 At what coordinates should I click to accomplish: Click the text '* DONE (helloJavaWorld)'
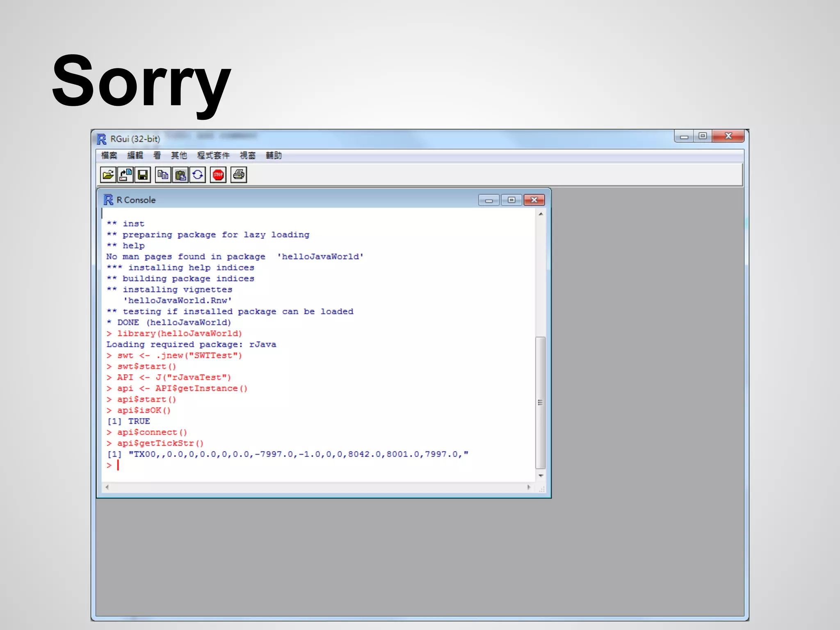click(169, 322)
